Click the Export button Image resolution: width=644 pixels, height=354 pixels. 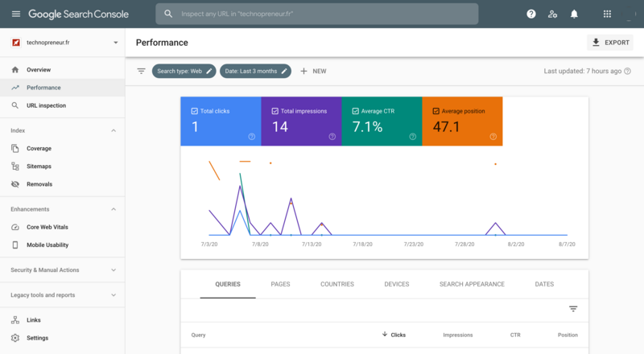610,43
